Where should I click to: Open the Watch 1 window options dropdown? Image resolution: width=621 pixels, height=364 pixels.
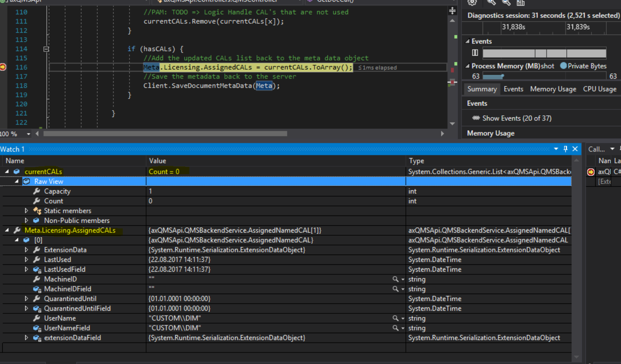[556, 149]
